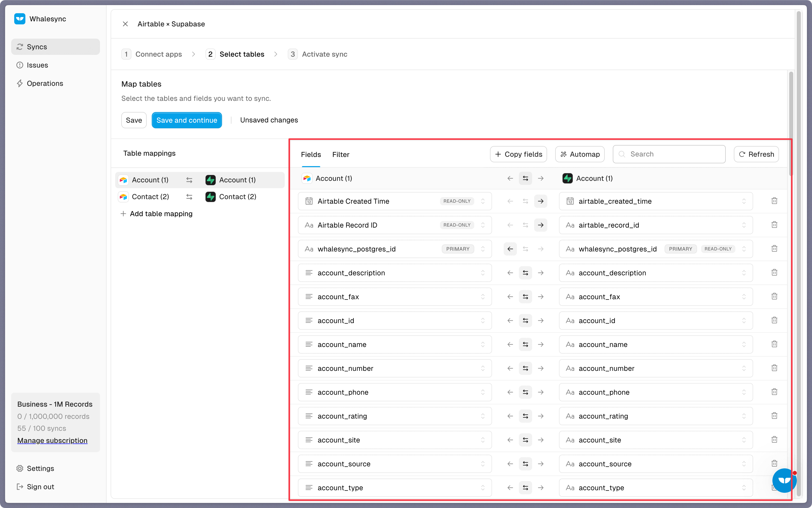Toggle two-way sync for account_description
The image size is (812, 508).
526,273
